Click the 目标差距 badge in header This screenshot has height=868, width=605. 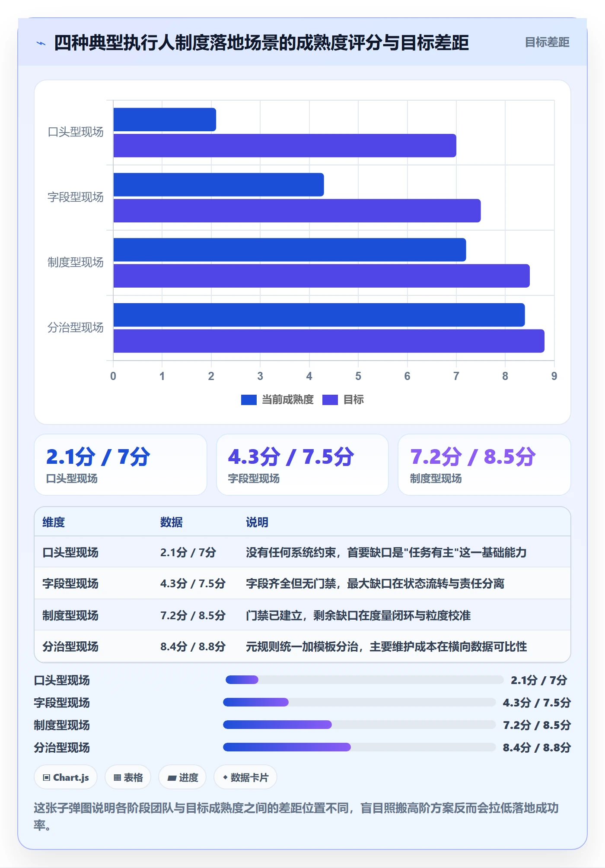point(547,42)
